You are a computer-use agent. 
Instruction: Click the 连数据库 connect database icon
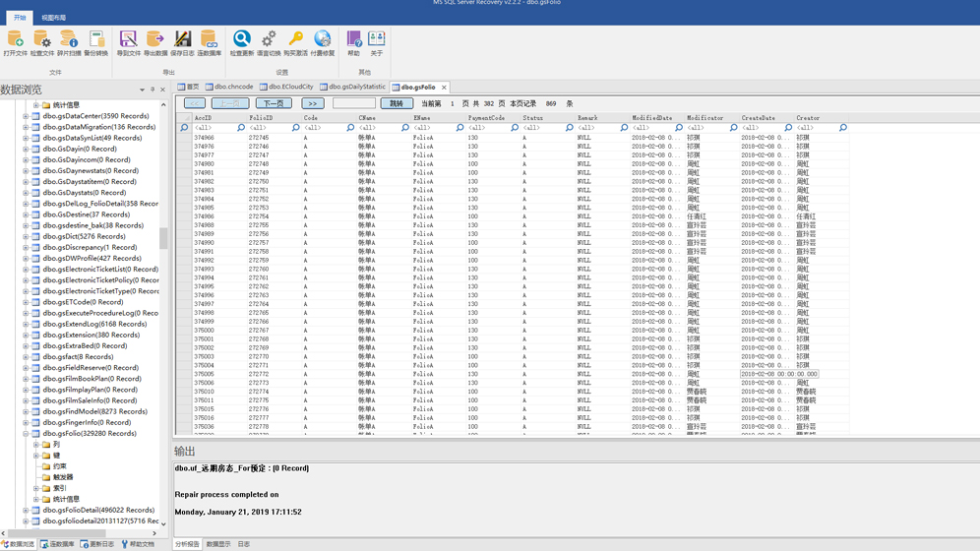(210, 39)
